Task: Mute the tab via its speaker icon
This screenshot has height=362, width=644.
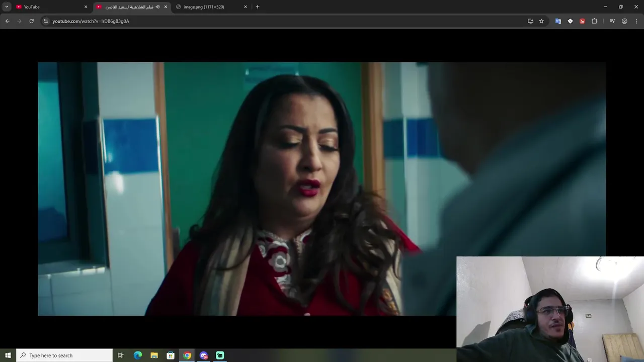Action: coord(157,7)
